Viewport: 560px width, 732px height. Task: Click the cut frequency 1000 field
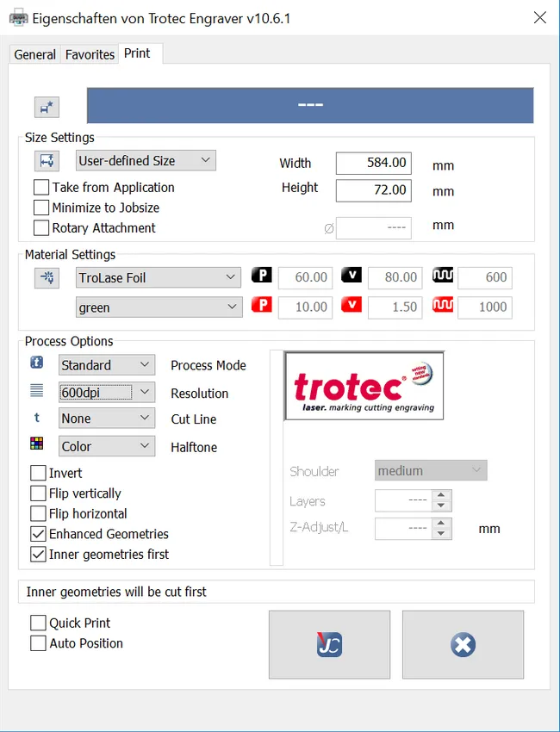coord(485,307)
